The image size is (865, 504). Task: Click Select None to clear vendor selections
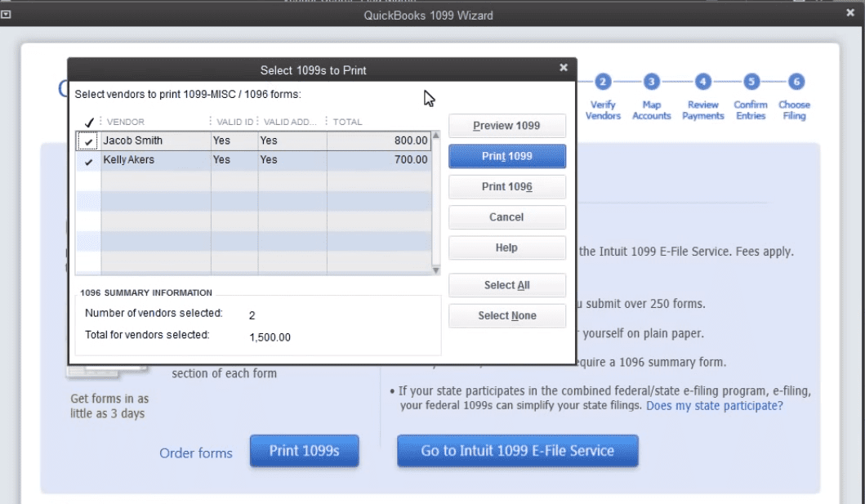tap(506, 315)
